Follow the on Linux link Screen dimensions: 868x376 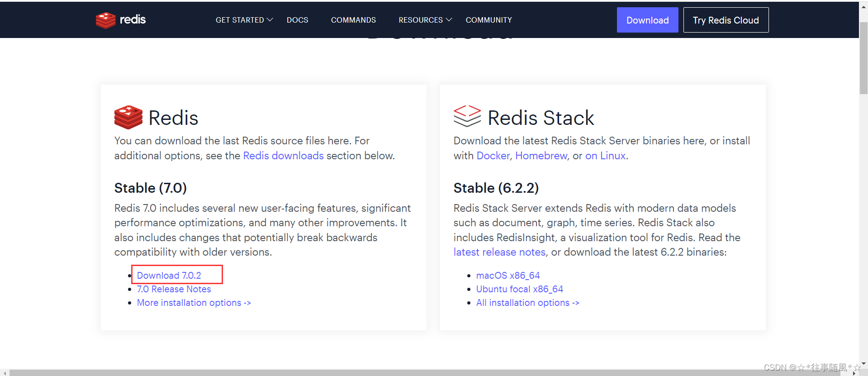[x=606, y=156]
